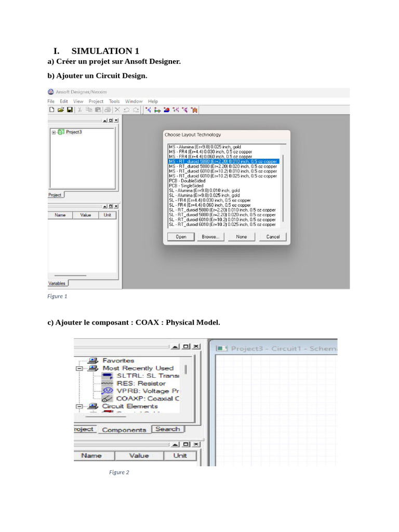
Task: Switch to the Search tab
Action: (168, 429)
